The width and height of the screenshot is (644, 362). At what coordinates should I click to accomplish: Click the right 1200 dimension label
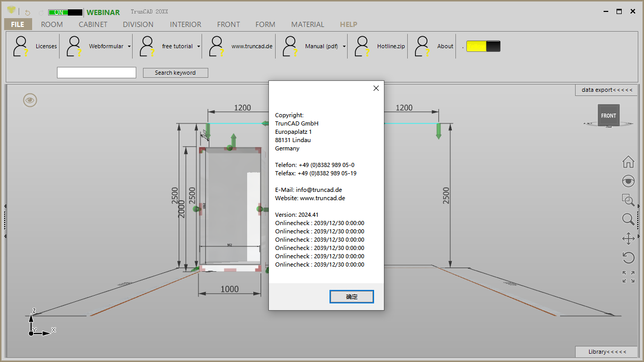404,108
